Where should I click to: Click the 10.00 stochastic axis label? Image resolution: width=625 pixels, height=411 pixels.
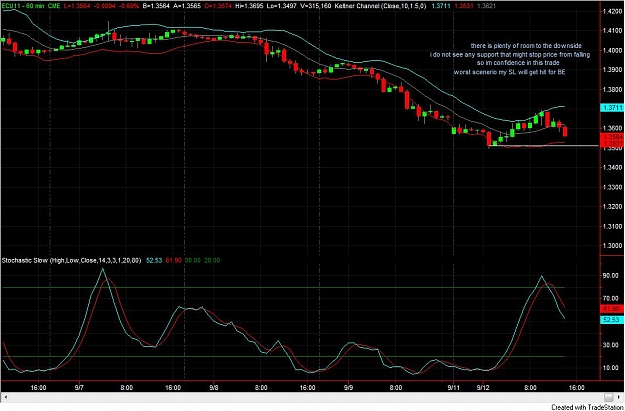point(611,368)
